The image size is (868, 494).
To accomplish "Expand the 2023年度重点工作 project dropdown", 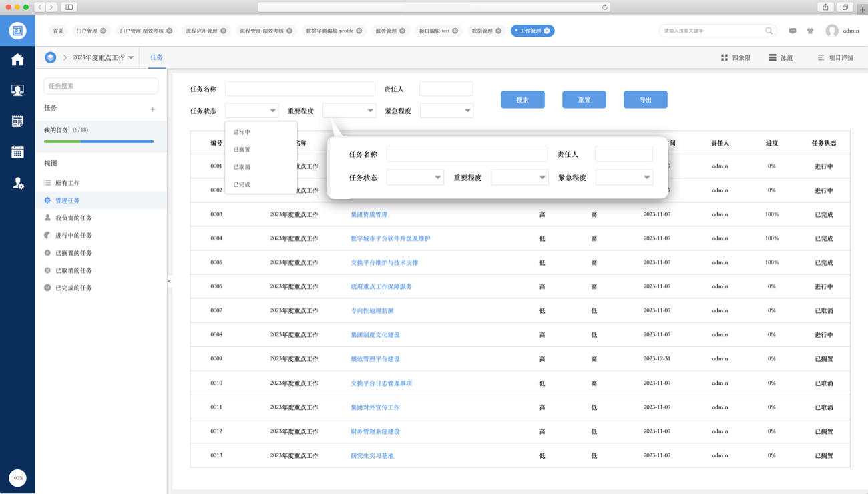I will click(x=131, y=58).
